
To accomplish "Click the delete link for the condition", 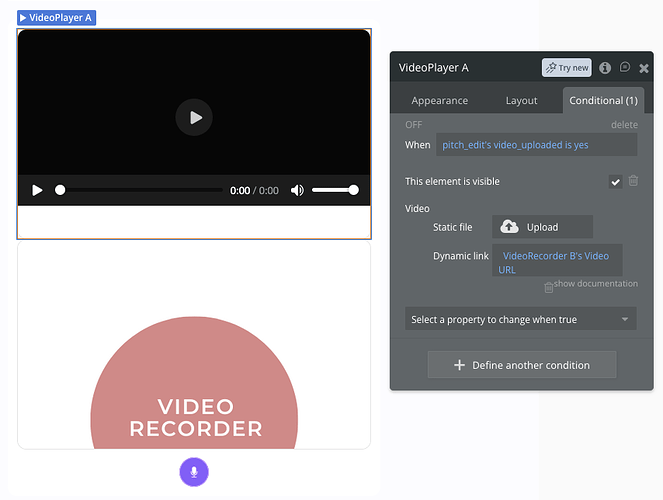I will click(x=624, y=125).
